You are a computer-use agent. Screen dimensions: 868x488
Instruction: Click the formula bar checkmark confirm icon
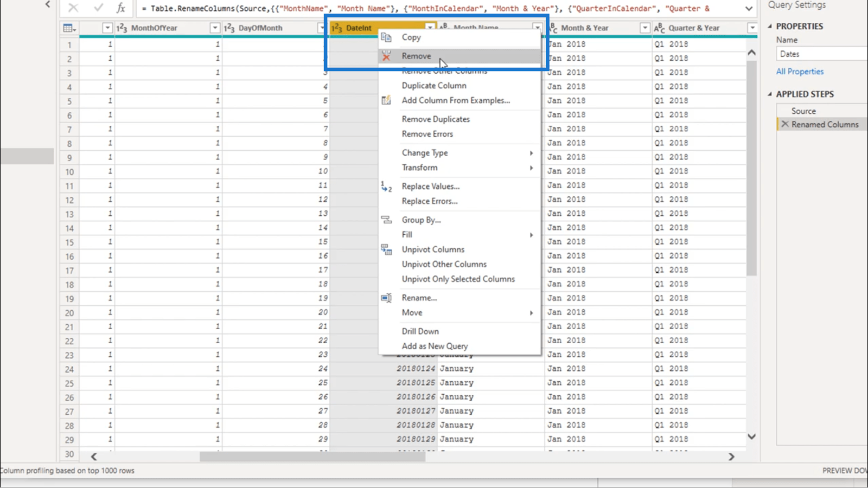tap(98, 8)
